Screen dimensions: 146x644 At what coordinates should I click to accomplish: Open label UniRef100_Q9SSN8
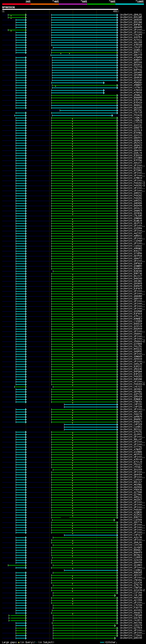point(131,75)
